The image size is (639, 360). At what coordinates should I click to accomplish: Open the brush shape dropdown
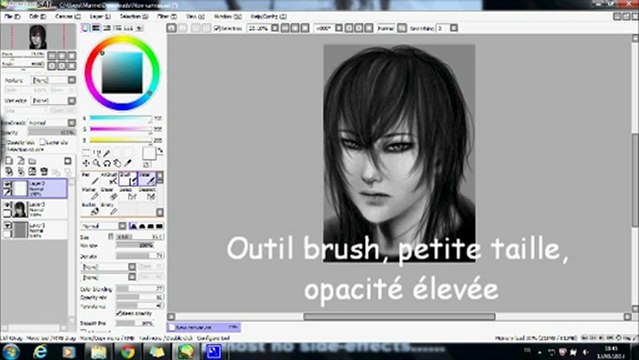pyautogui.click(x=108, y=267)
